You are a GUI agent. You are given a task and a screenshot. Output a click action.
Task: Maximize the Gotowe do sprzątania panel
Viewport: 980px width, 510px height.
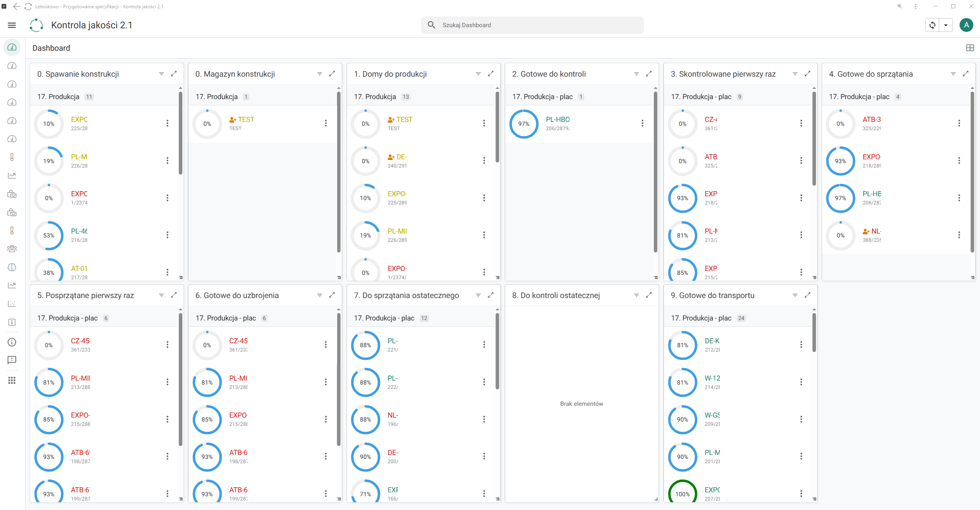[x=965, y=74]
